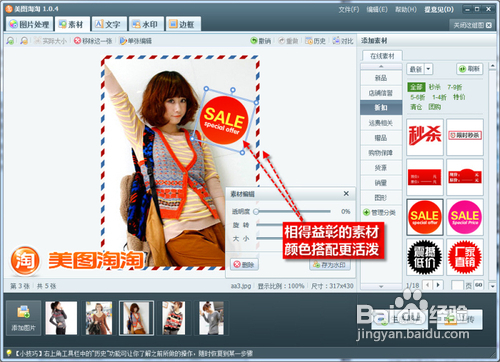Open the 提意见(D) menu
The height and width of the screenshot is (362, 500).
pos(439,9)
